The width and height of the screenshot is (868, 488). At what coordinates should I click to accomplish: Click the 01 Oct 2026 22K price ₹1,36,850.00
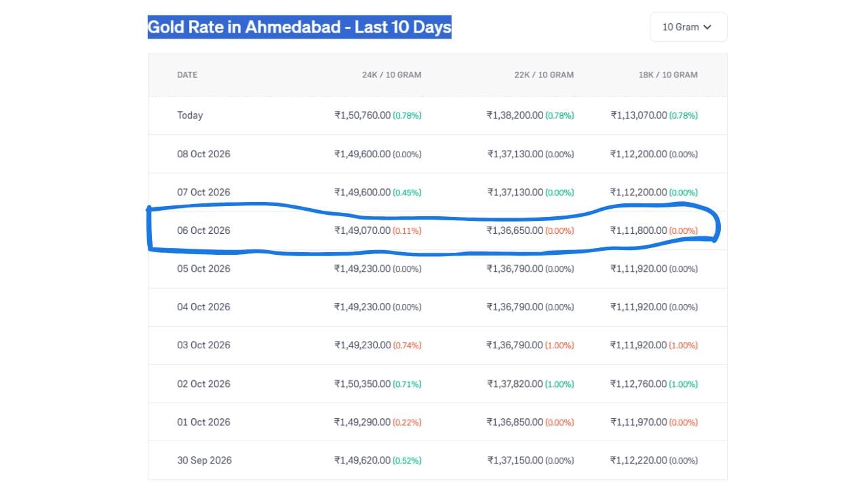tap(515, 422)
